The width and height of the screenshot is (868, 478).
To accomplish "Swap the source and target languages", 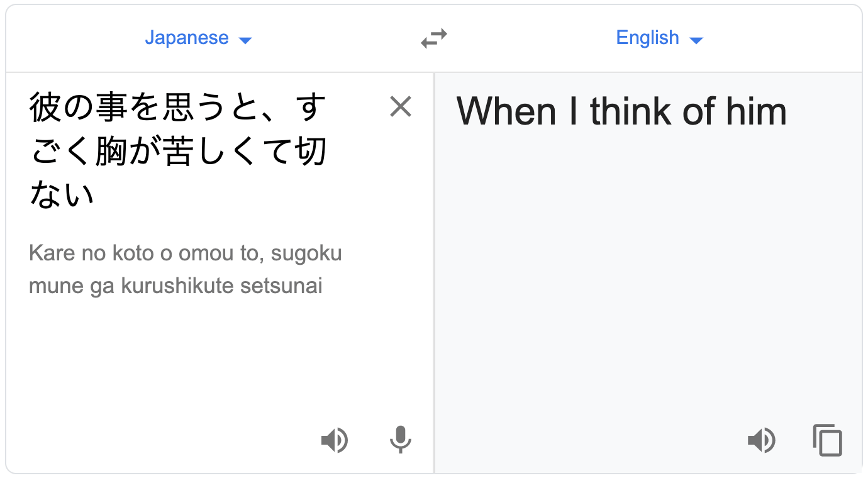I will click(434, 39).
